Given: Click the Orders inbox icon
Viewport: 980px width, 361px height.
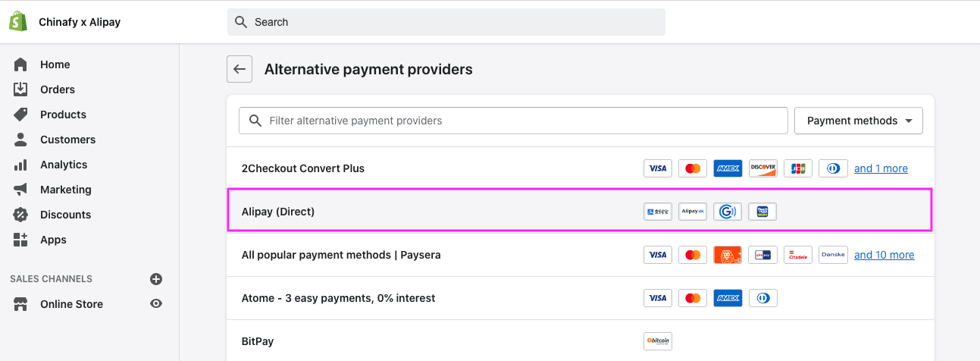Looking at the screenshot, I should (20, 89).
